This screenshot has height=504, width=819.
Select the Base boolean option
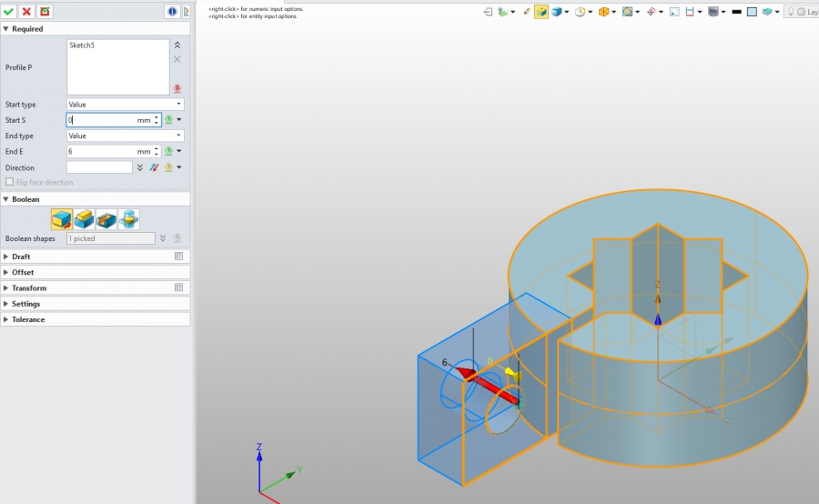click(x=62, y=219)
